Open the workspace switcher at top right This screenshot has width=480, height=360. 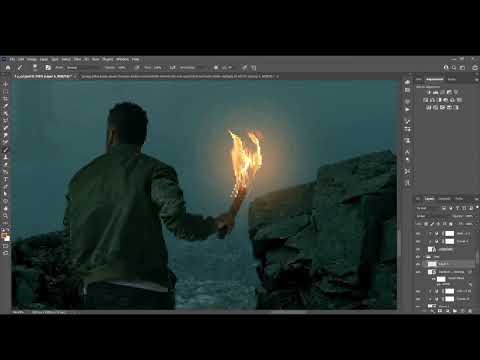click(462, 67)
